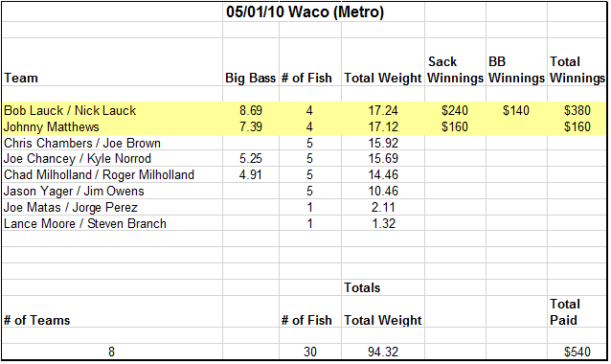Screen dimensions: 611x364
Task: Select the Bob Lauck / Nick Lauck cell
Action: tap(112, 111)
